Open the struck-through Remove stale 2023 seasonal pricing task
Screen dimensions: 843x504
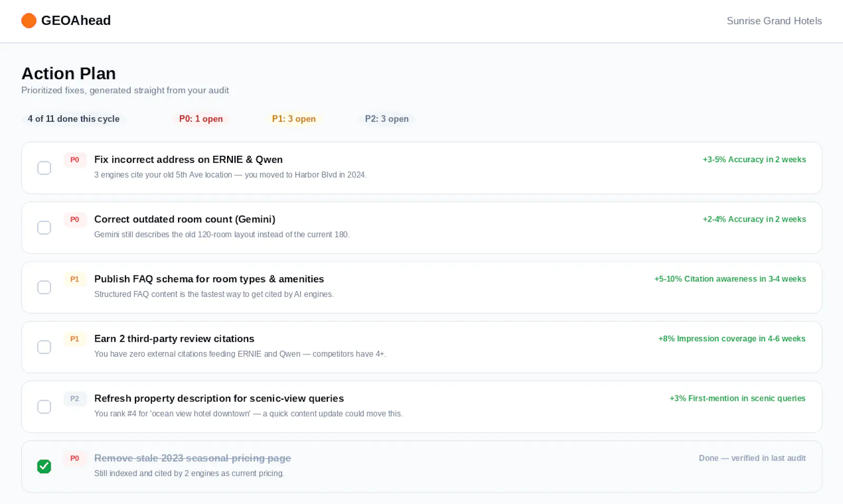pos(192,458)
